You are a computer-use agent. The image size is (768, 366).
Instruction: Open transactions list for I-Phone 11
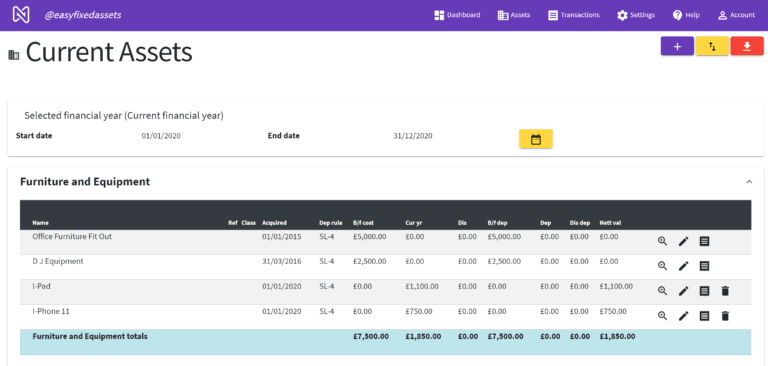(704, 316)
